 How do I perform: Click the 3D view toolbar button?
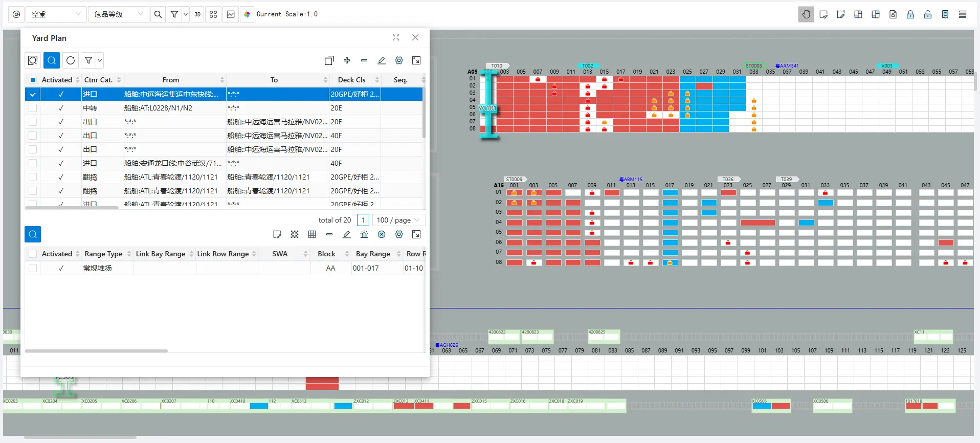[197, 14]
